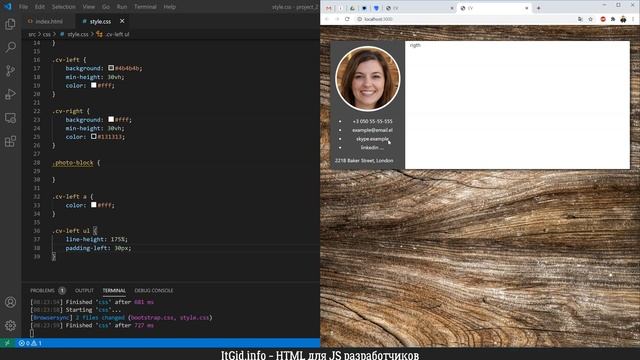Screen dimensions: 640x360
Task: Click the translate page icon
Action: 580,19
